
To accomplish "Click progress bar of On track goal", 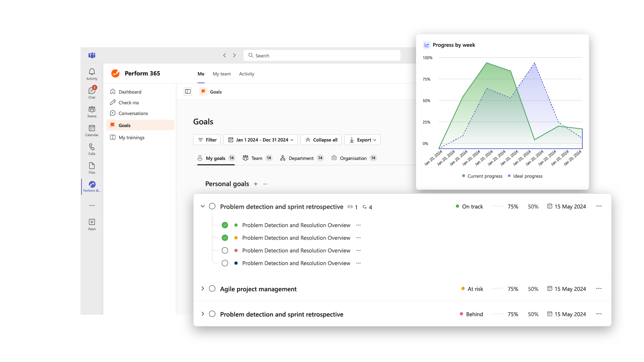I will click(497, 206).
